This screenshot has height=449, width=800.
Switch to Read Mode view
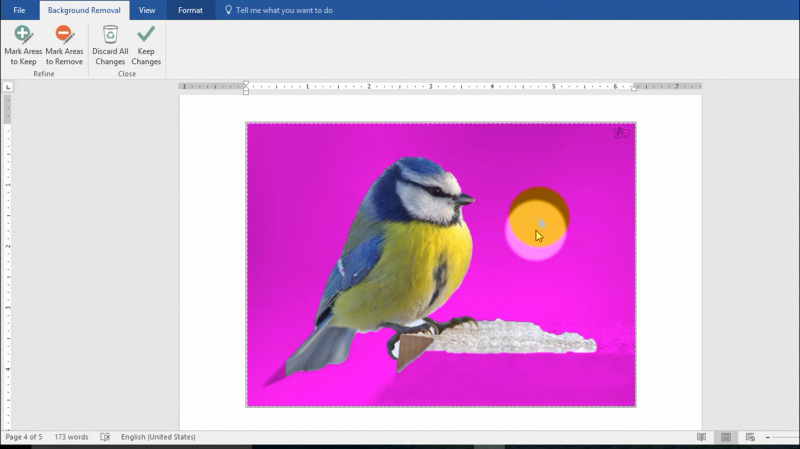point(701,437)
